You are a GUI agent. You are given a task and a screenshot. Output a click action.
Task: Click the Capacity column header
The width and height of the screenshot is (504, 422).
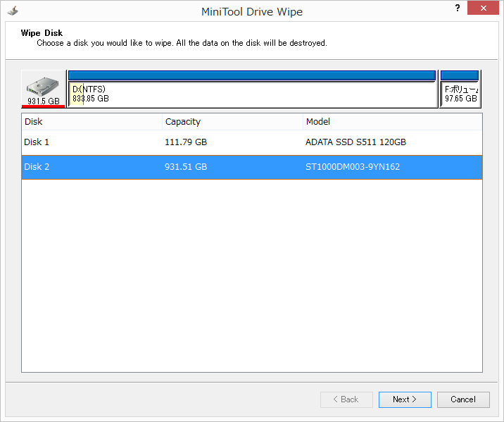232,122
